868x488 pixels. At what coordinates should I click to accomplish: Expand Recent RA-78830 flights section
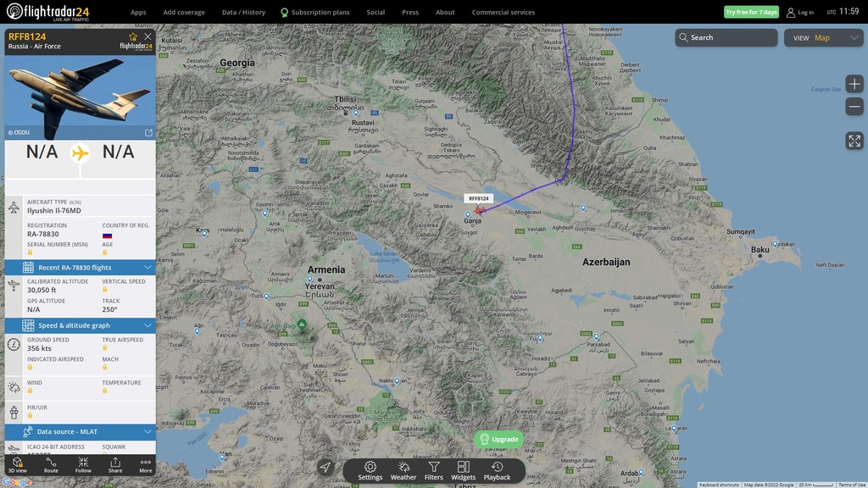[x=81, y=267]
